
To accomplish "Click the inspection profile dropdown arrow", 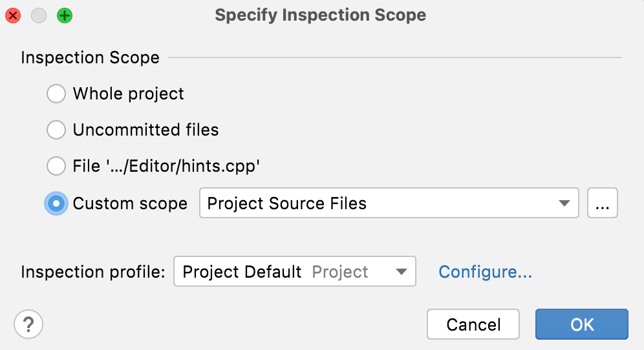I will click(401, 272).
